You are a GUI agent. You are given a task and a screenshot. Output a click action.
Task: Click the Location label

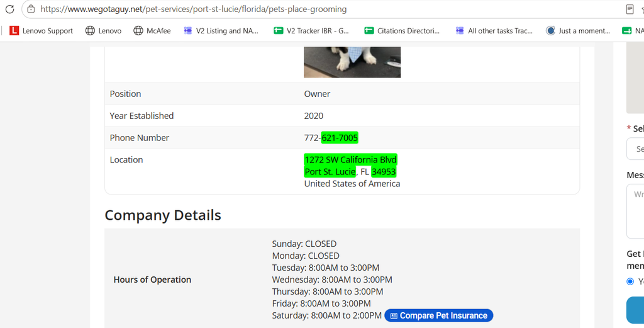[x=126, y=160]
